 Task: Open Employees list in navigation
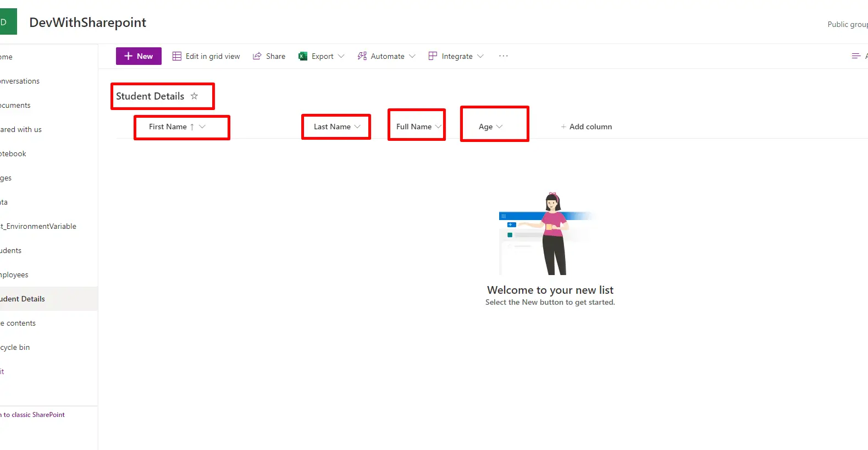click(14, 275)
